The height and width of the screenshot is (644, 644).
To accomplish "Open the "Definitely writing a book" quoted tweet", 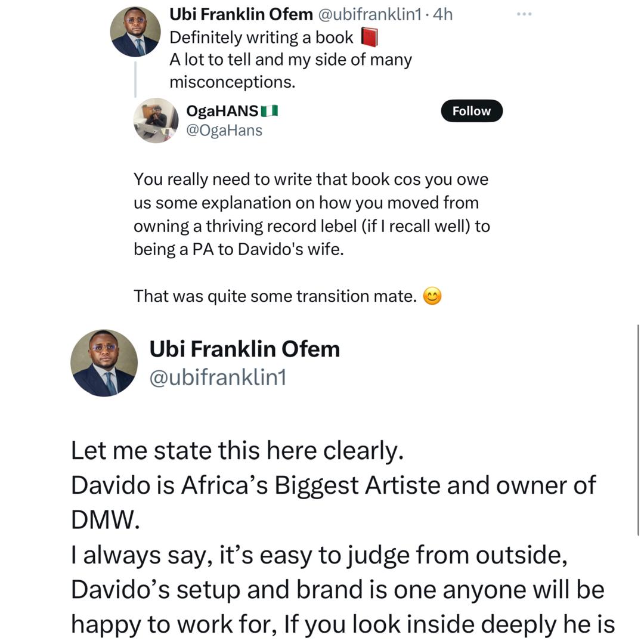I will click(261, 38).
